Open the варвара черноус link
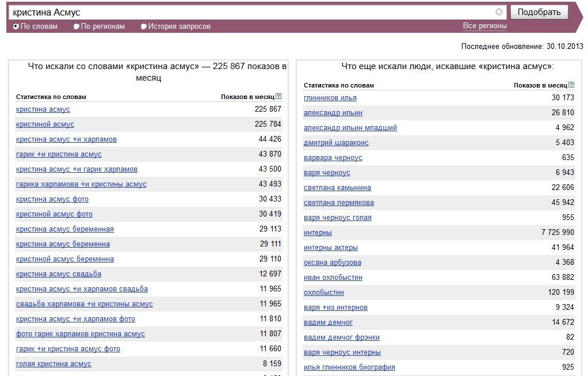 [x=333, y=158]
